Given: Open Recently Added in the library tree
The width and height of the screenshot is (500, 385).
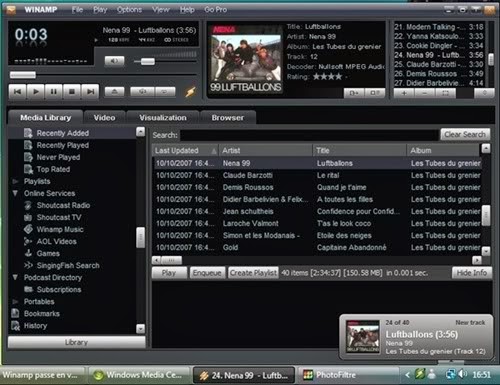Looking at the screenshot, I should coord(63,133).
